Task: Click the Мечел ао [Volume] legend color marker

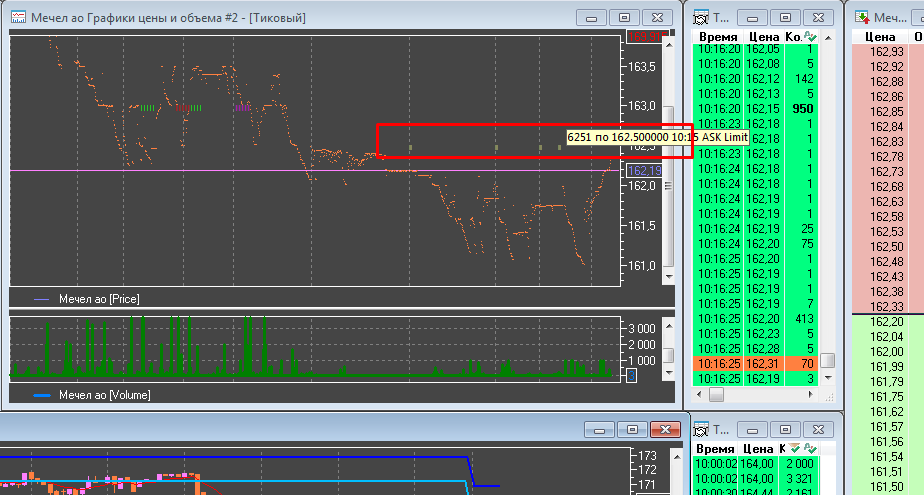Action: (x=41, y=395)
